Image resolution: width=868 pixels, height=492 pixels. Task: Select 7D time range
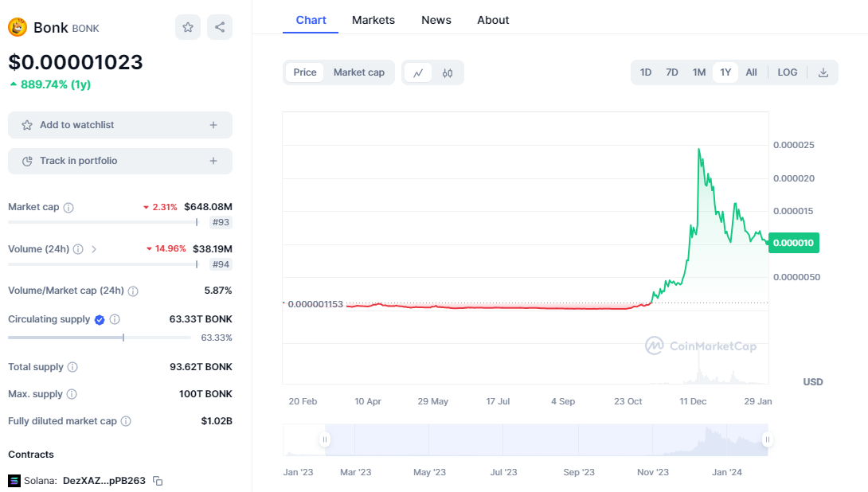pos(672,72)
